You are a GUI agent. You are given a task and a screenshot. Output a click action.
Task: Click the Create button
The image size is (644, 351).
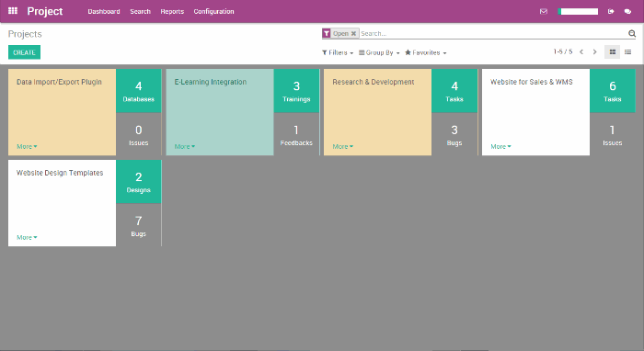click(x=24, y=52)
